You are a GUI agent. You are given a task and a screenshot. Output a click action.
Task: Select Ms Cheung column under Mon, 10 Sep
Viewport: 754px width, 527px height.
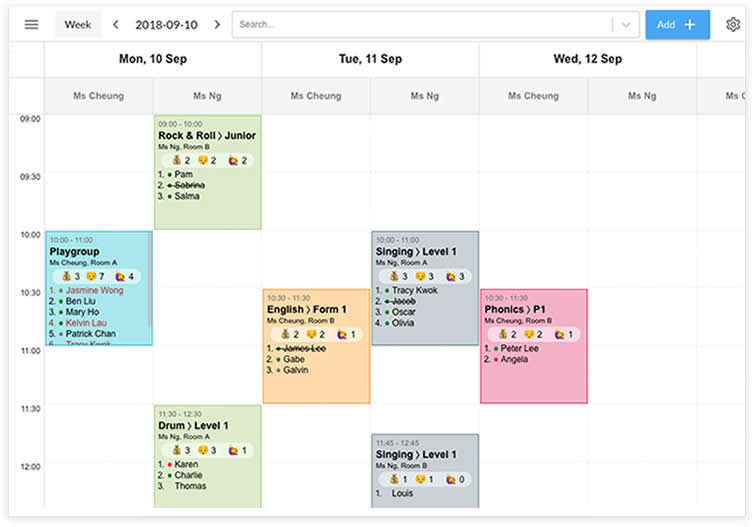click(99, 96)
